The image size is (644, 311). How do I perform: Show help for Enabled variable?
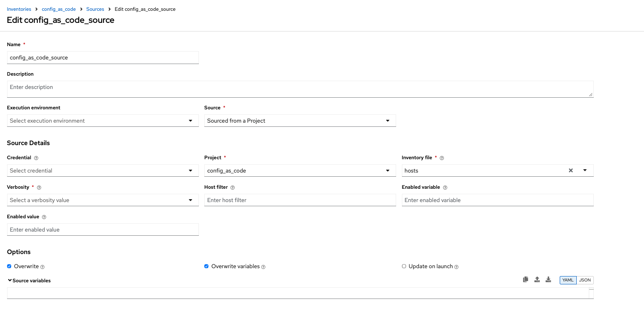point(445,188)
